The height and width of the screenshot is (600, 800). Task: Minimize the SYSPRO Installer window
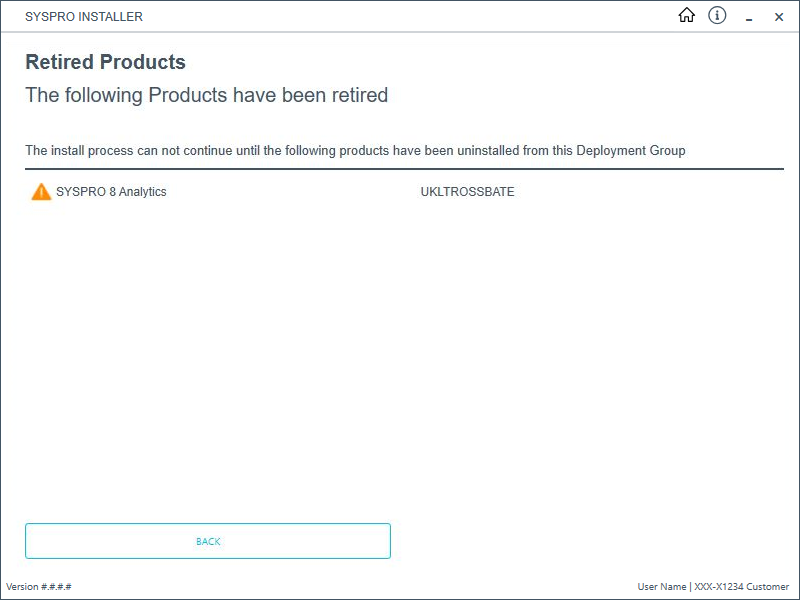coord(748,17)
